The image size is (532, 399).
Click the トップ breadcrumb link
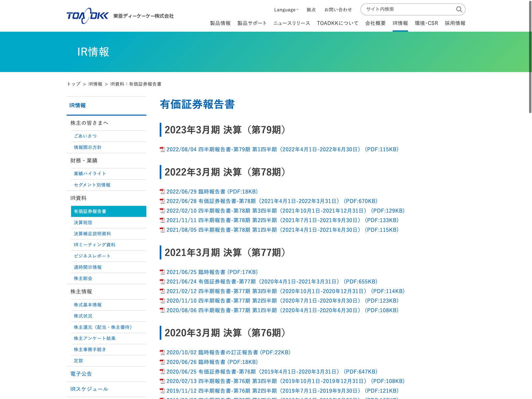point(73,84)
